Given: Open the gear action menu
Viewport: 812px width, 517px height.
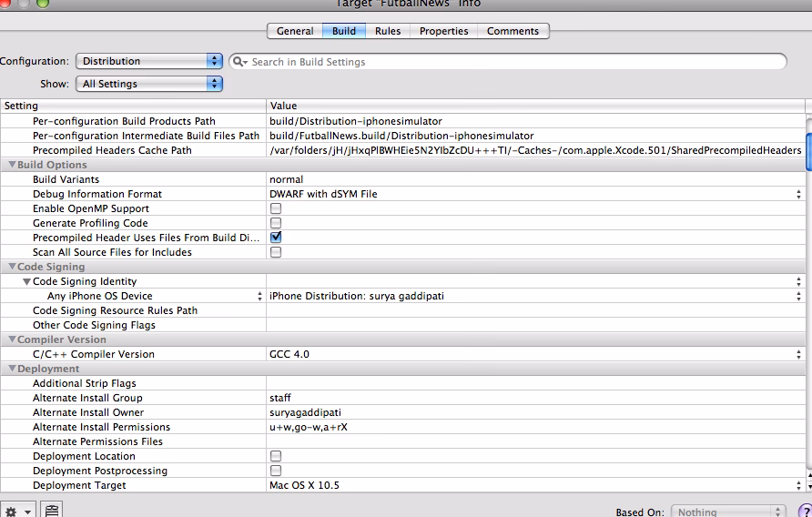Looking at the screenshot, I should point(17,511).
